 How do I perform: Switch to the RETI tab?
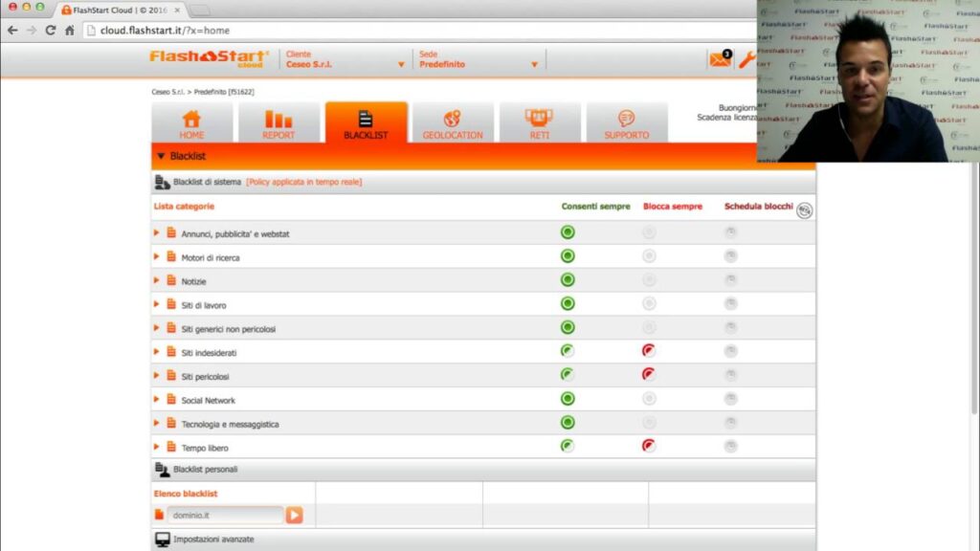tap(540, 123)
